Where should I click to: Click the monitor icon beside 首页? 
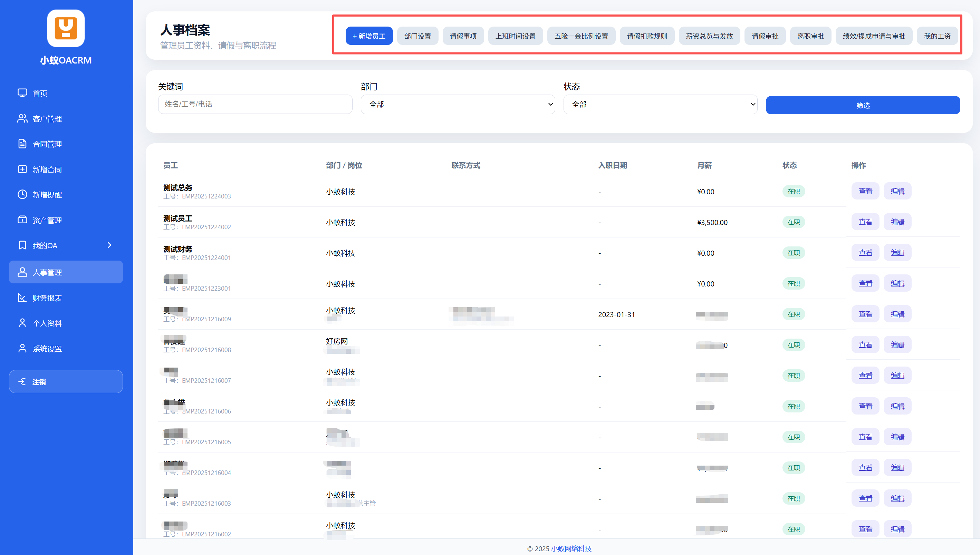tap(22, 93)
